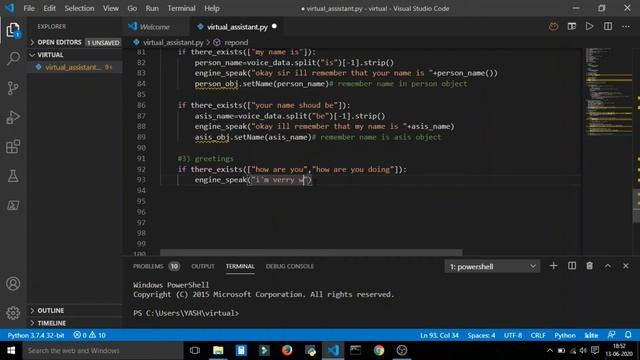The height and width of the screenshot is (360, 640).
Task: Open editor More Actions ellipsis
Action: click(626, 27)
